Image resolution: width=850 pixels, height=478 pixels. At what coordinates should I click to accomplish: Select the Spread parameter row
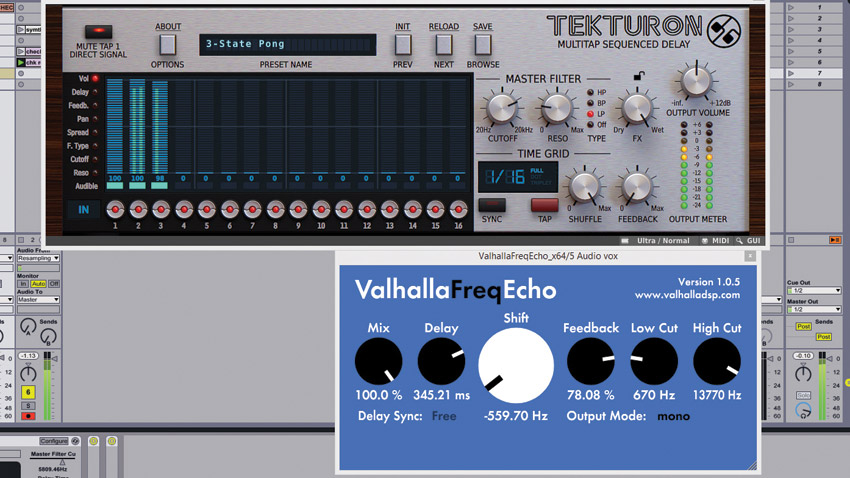[x=82, y=132]
